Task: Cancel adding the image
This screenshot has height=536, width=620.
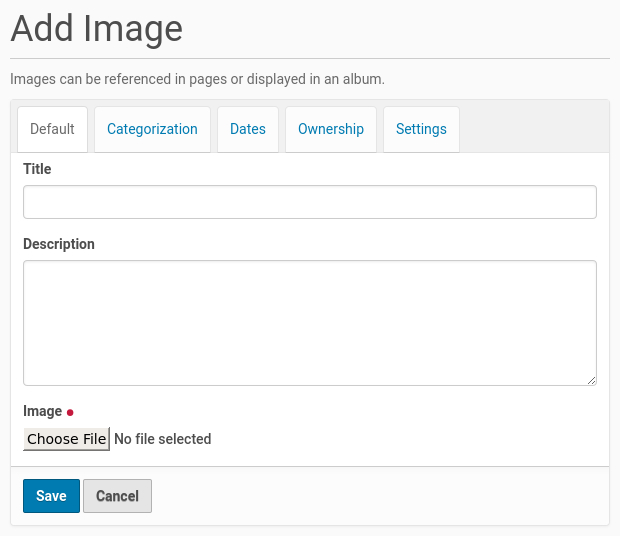Action: point(117,496)
